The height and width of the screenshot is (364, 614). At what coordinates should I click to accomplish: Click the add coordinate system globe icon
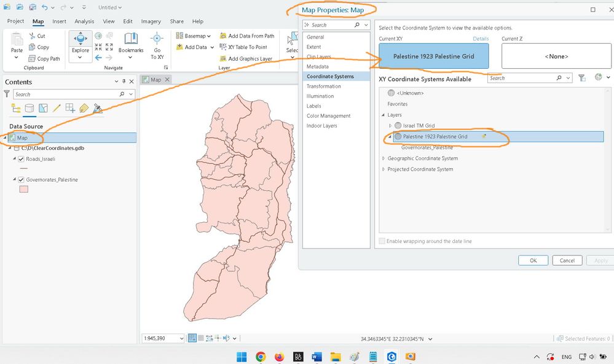598,77
